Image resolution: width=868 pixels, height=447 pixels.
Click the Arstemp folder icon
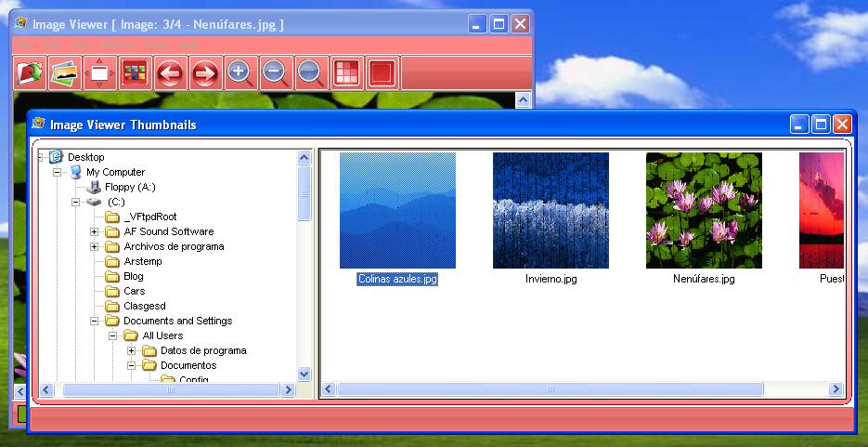[x=112, y=261]
